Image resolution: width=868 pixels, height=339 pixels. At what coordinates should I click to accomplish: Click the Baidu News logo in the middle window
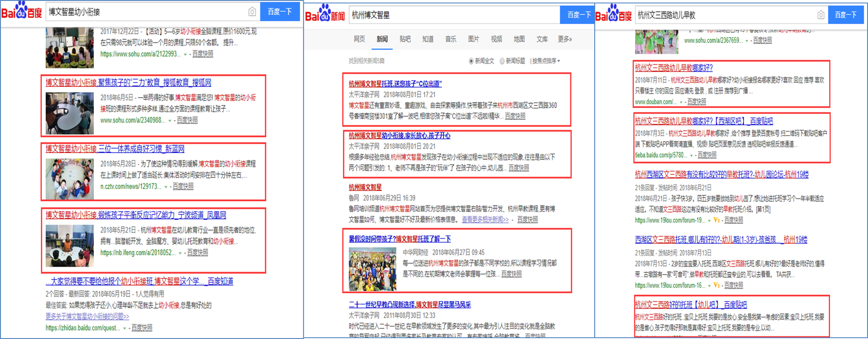325,14
